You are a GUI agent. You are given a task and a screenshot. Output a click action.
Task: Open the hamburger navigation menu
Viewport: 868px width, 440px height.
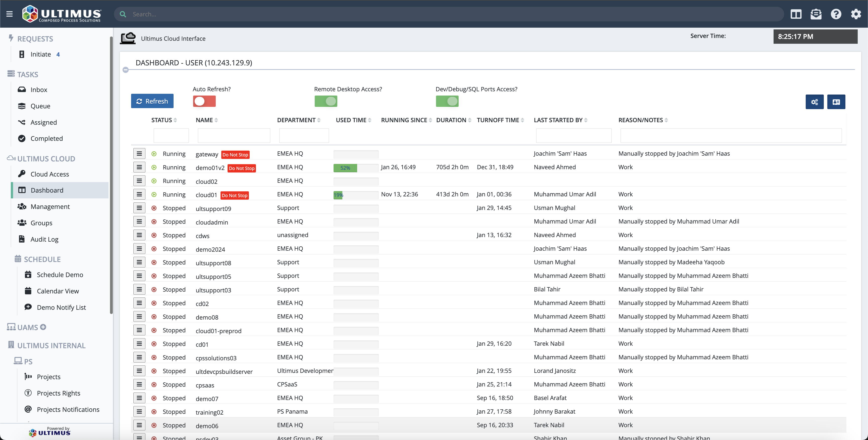click(10, 14)
